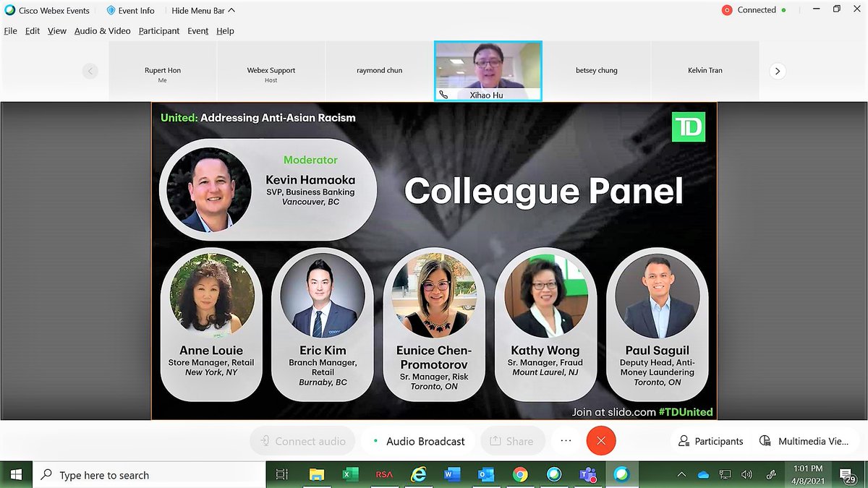Open the Multimedia Viewer panel
Screen dimensions: 868x488
tap(804, 441)
